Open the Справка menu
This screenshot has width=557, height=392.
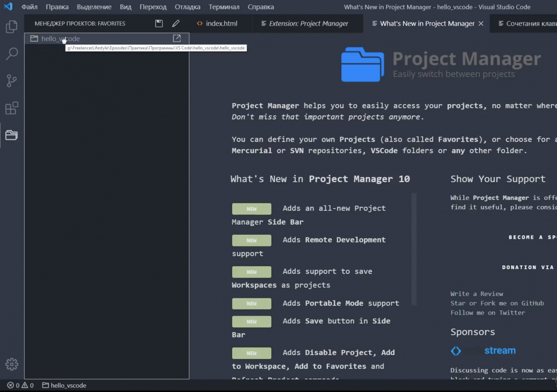tap(261, 7)
